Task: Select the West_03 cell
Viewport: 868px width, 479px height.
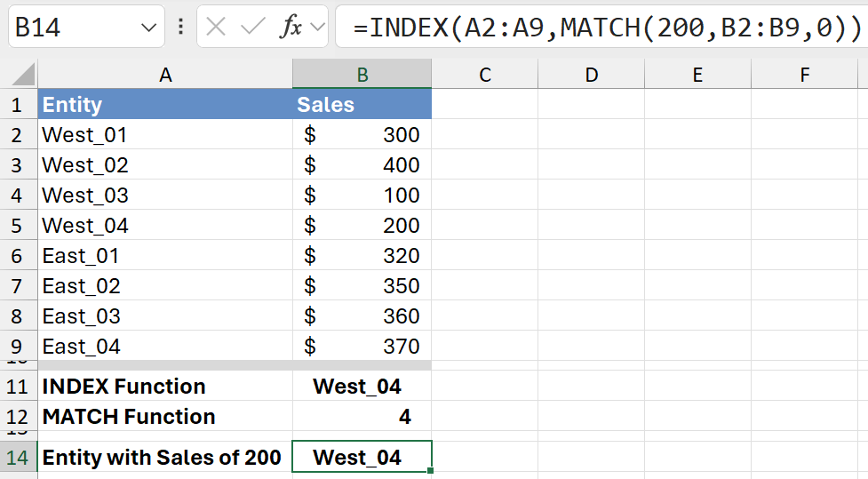Action: [x=165, y=195]
